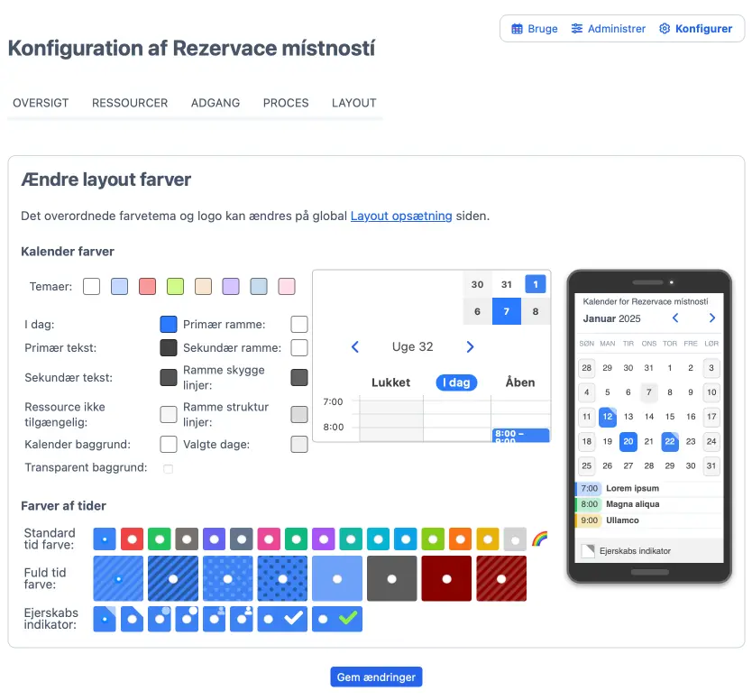Viewport: 752px width, 700px height.
Task: Select the cut-corner ownership indicator
Action: pos(132,619)
